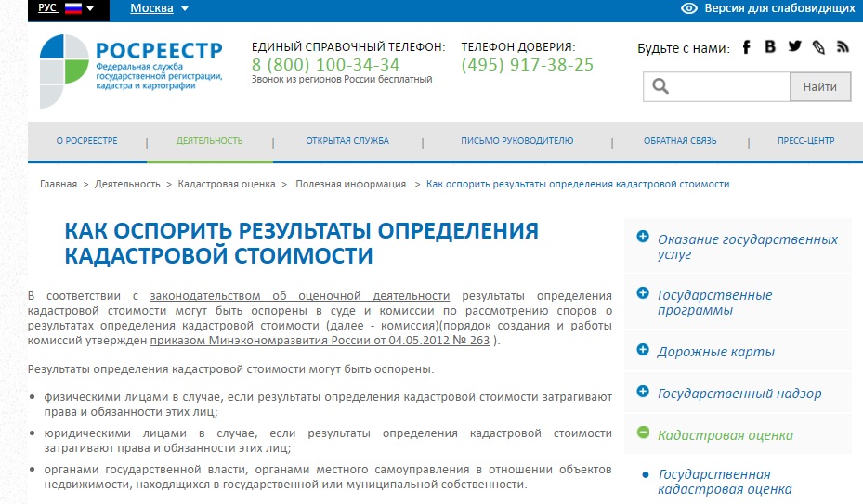Viewport: 863px width, 504px height.
Task: Expand Государственные программы plus icon
Action: (x=642, y=292)
